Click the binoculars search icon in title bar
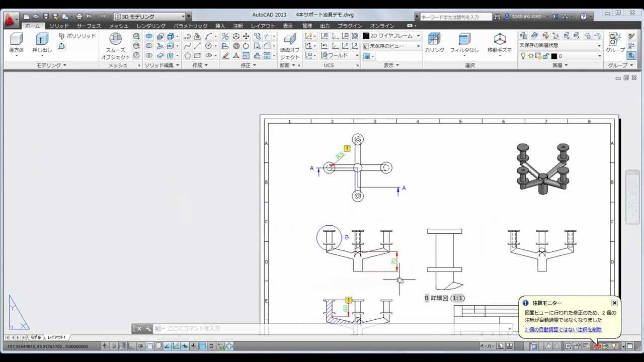The height and width of the screenshot is (362, 644). (497, 17)
